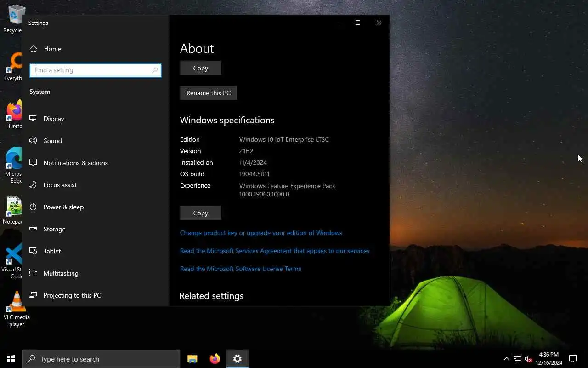
Task: Select the VLC media player desktop icon
Action: tap(17, 309)
